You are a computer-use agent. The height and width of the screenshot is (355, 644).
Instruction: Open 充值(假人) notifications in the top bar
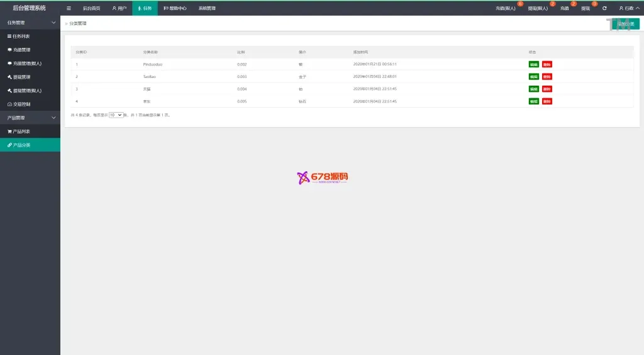point(506,9)
